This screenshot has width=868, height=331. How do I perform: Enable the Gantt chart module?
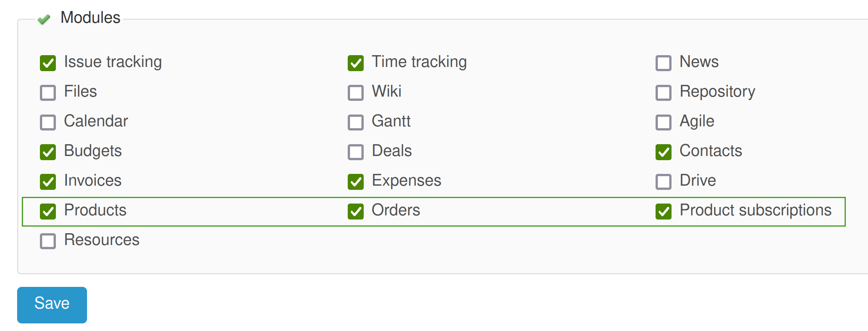356,123
